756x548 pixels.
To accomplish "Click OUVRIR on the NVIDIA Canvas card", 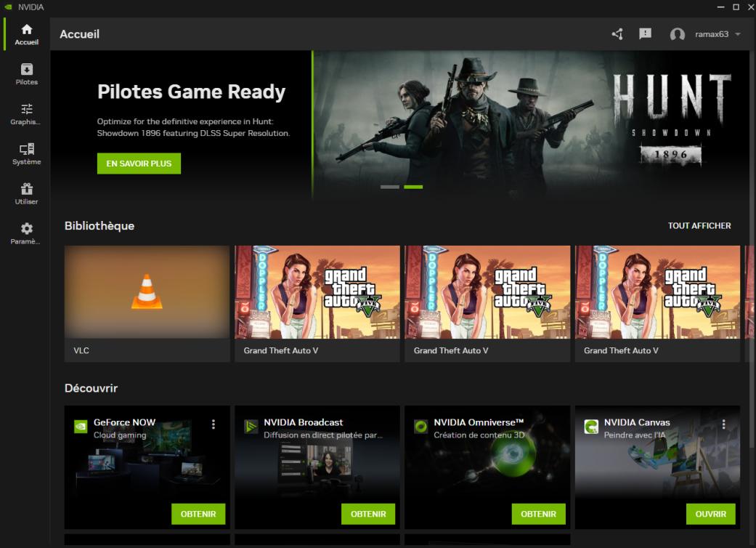I will tap(710, 514).
